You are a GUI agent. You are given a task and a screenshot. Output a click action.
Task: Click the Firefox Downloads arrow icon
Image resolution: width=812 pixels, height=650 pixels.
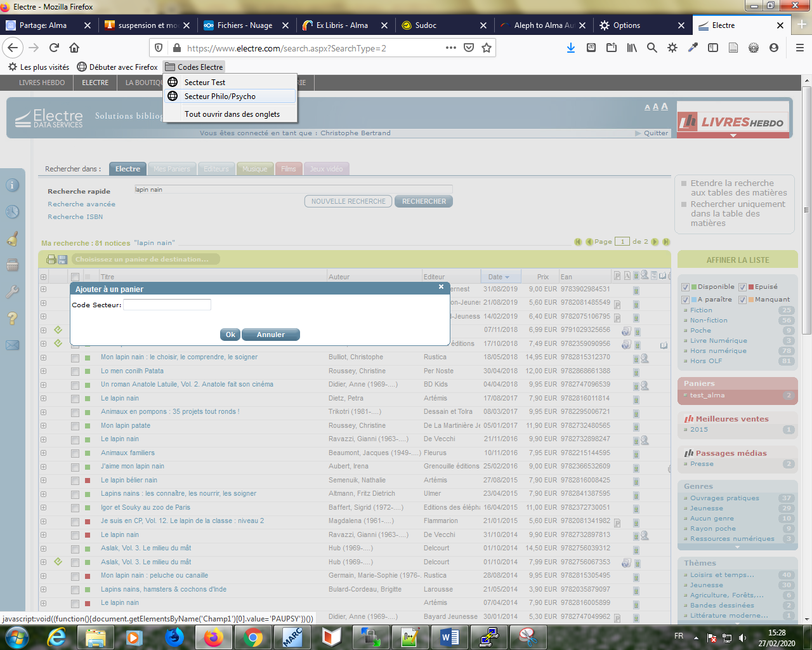click(570, 48)
